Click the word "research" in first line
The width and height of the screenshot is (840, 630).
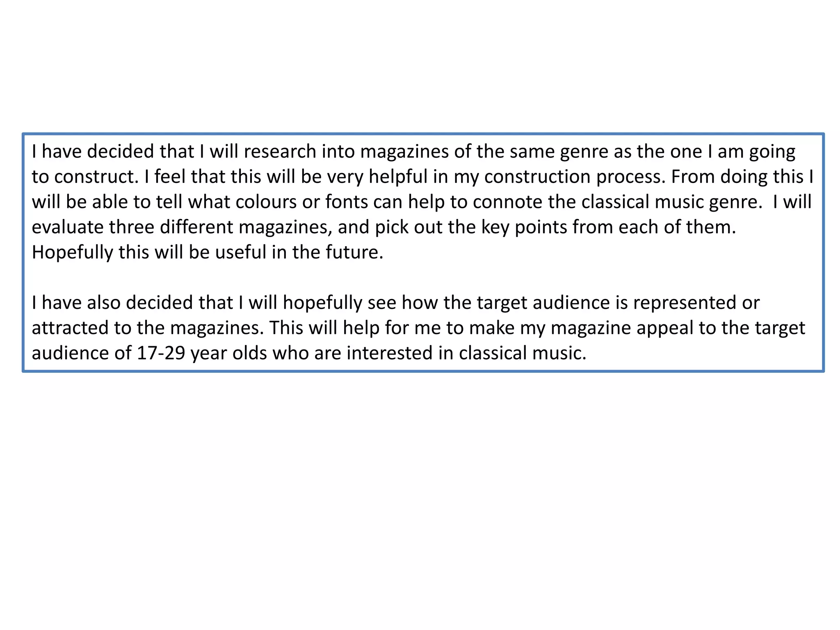click(280, 151)
